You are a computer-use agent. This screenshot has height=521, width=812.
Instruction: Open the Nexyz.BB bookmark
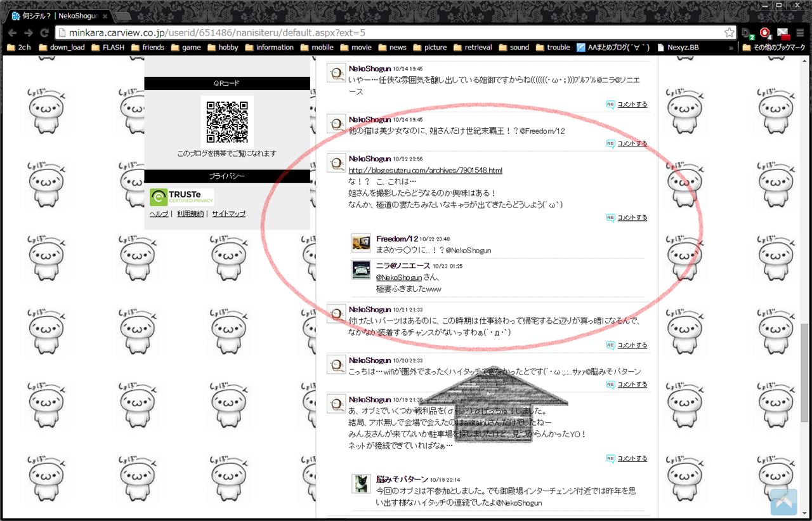(678, 47)
